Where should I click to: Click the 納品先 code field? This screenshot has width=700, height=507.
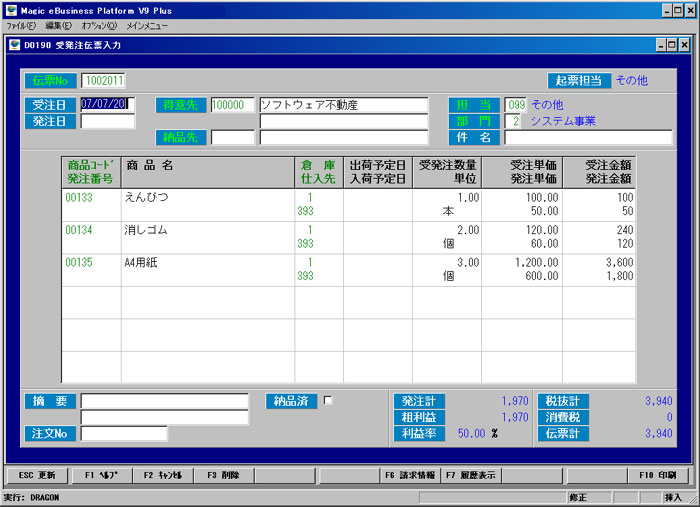pos(233,137)
